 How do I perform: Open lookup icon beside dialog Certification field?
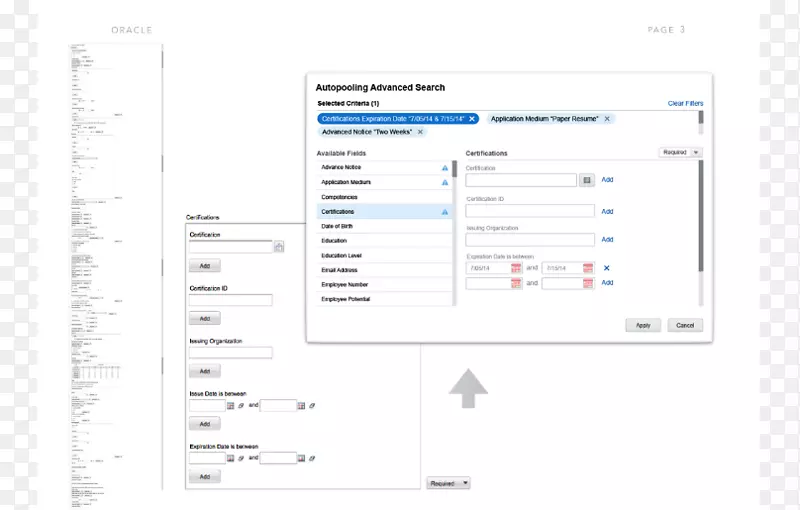[x=587, y=180]
